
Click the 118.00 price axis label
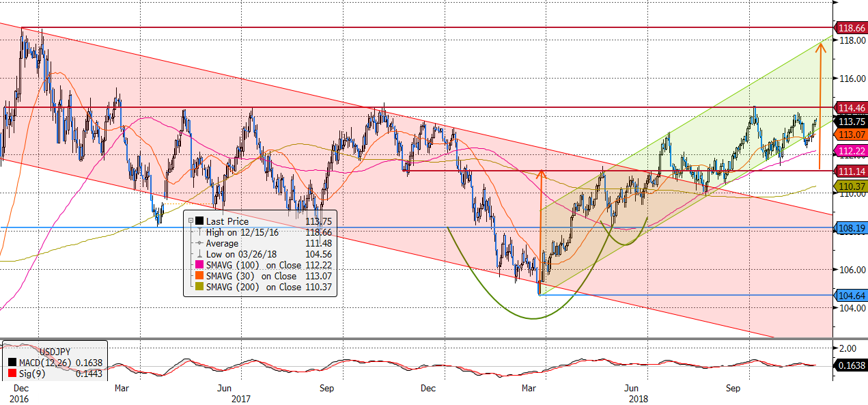[852, 40]
